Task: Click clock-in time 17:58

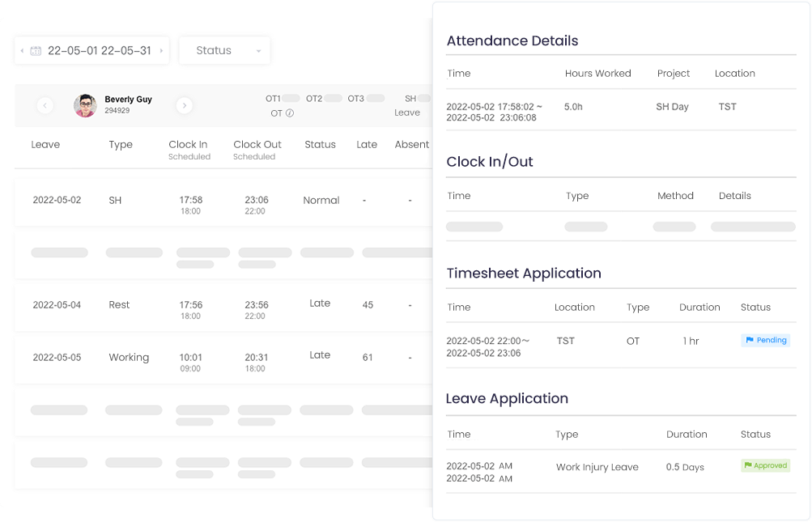Action: [x=191, y=200]
